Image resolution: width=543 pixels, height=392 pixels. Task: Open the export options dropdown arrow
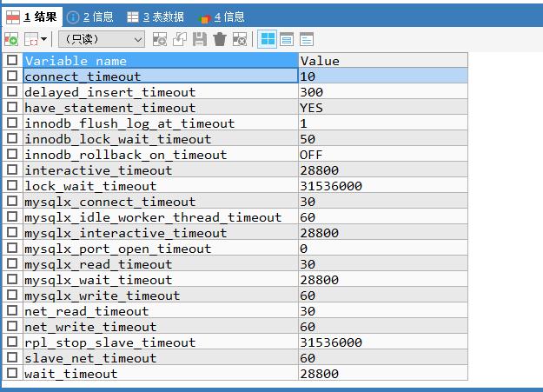coord(44,39)
